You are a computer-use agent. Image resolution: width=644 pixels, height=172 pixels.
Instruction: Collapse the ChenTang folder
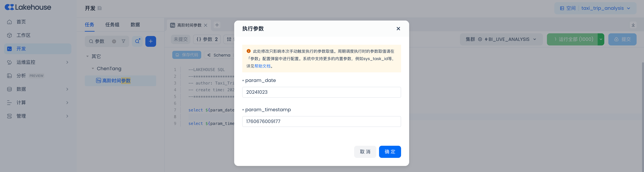click(93, 68)
